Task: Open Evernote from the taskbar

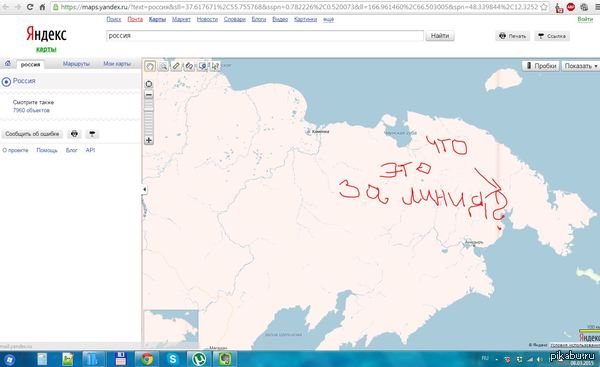Action: [225, 359]
